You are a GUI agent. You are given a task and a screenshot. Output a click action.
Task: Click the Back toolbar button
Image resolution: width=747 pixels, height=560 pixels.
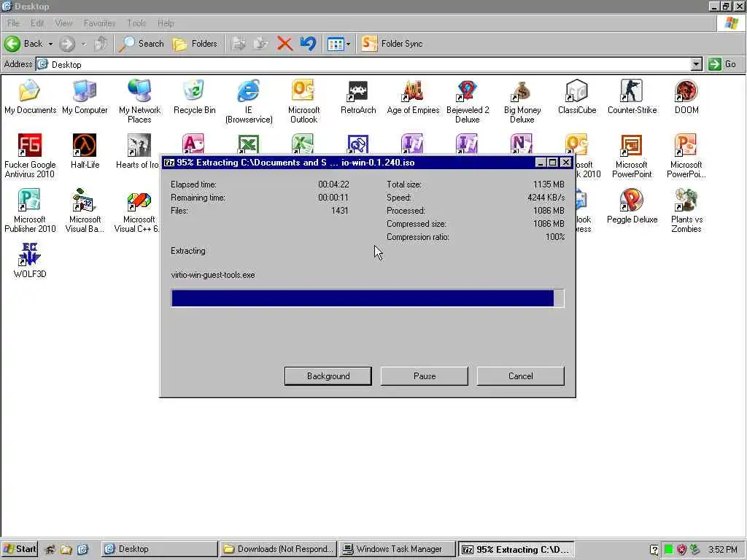tap(24, 44)
